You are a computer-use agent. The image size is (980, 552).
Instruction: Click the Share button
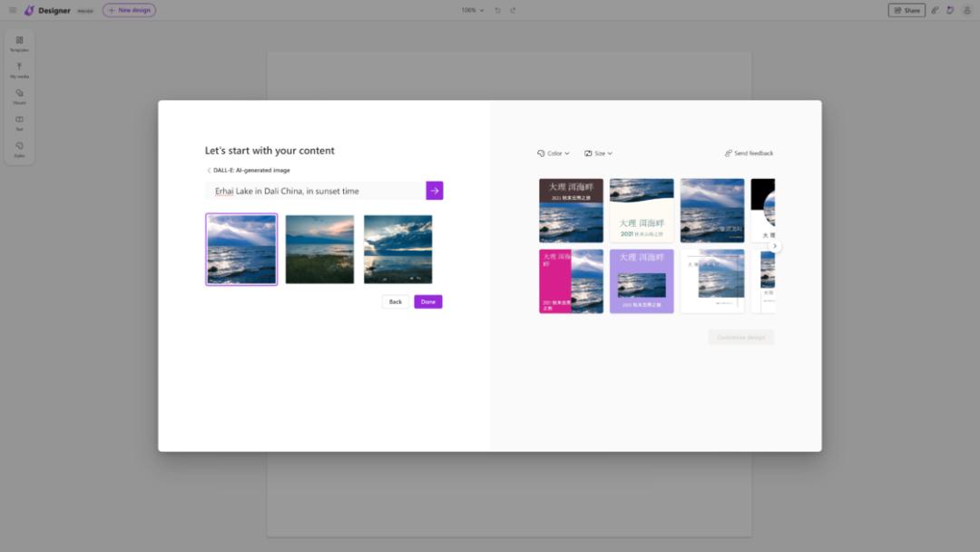pos(906,10)
